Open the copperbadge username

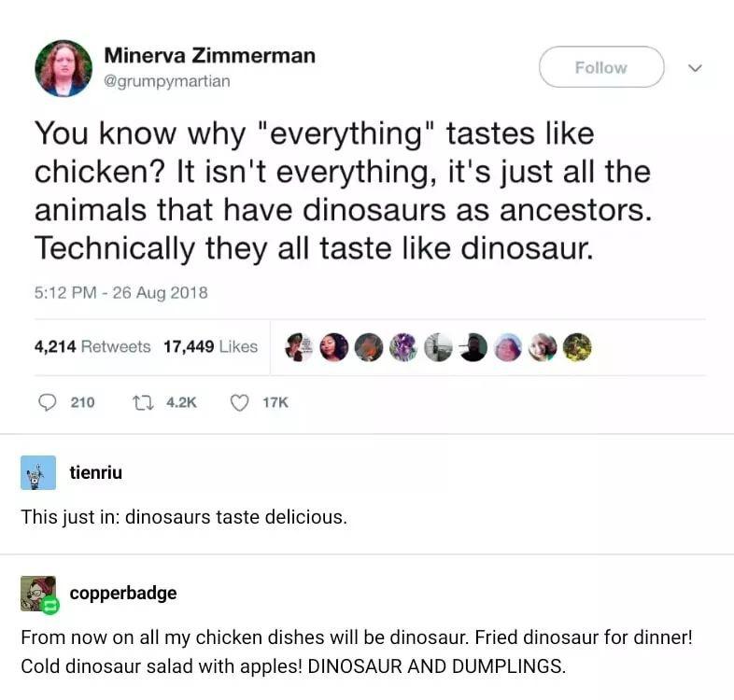click(x=123, y=593)
